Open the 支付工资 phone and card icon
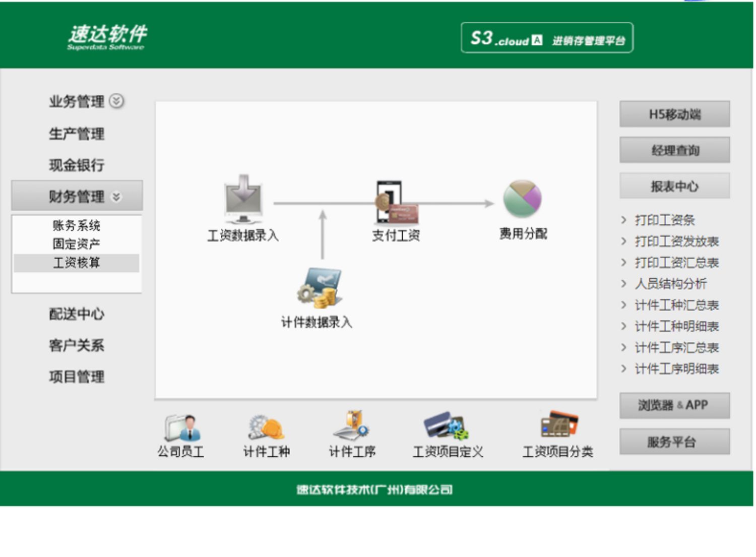The image size is (756, 557). [396, 202]
